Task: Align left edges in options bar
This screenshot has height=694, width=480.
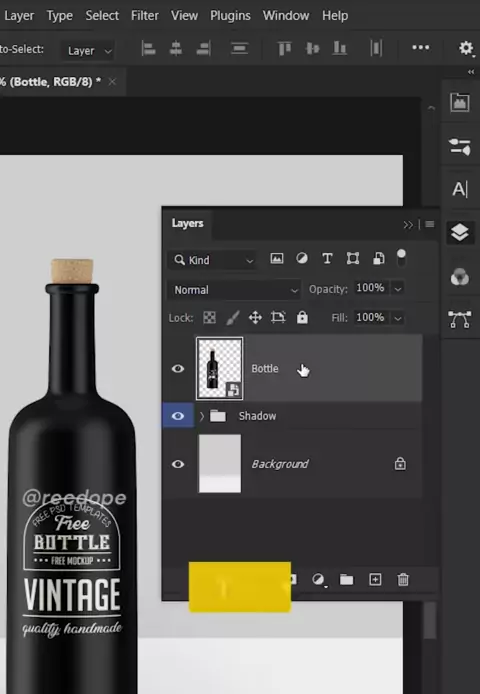Action: tap(148, 48)
